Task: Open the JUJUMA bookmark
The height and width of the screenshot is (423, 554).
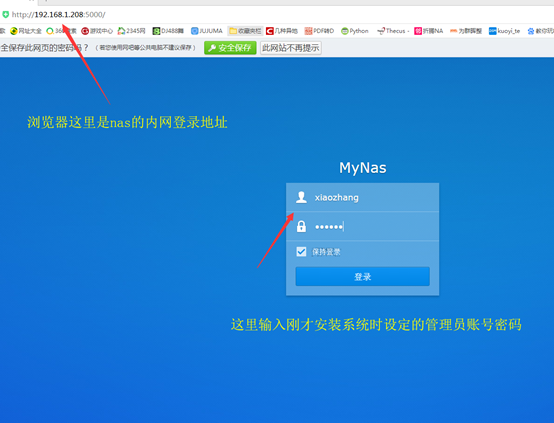Action: pos(207,31)
